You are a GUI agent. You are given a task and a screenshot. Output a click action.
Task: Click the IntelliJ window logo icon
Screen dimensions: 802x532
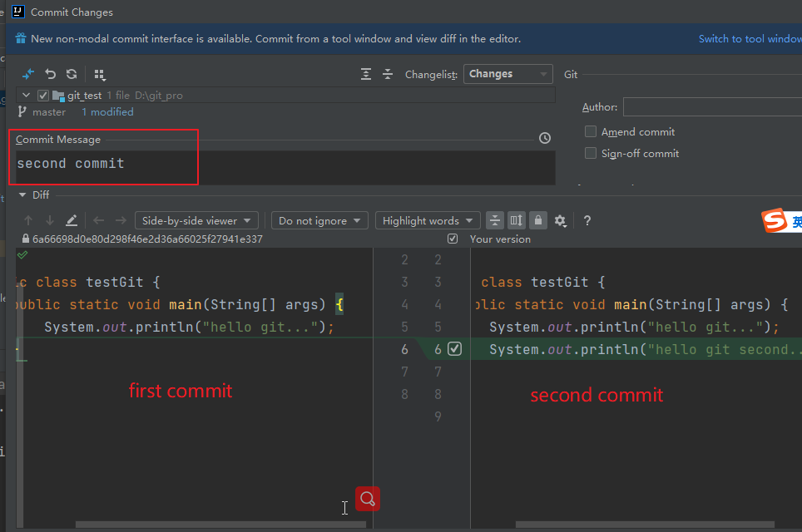[x=18, y=12]
